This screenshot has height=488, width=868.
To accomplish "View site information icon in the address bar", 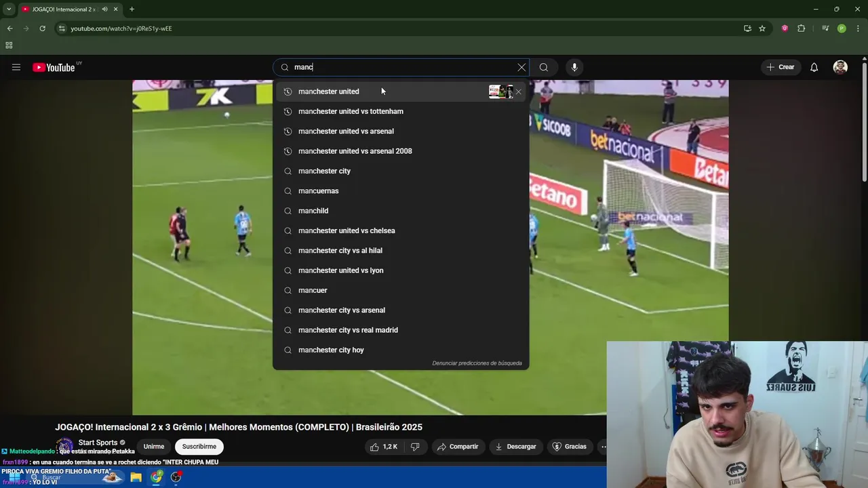I will [x=62, y=28].
